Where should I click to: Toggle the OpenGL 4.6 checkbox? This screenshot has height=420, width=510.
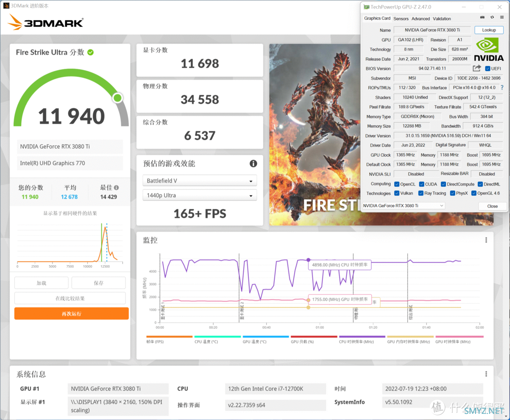(x=474, y=193)
